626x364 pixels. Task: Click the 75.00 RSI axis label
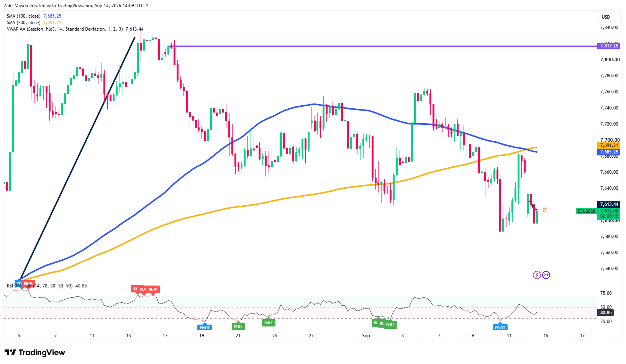[x=606, y=293]
